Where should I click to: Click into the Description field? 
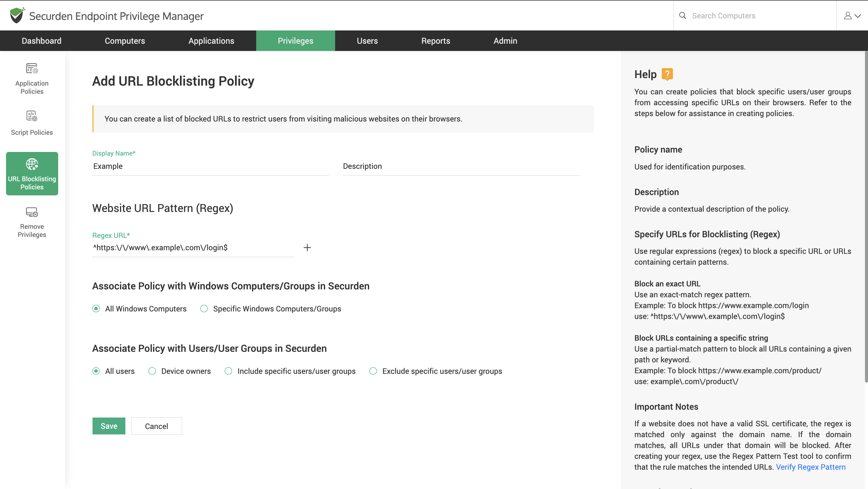pos(461,166)
